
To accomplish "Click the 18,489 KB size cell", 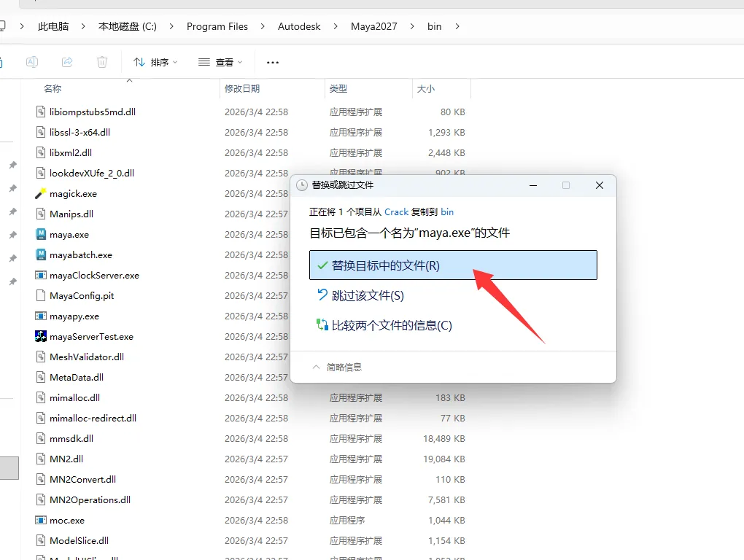I will click(444, 439).
